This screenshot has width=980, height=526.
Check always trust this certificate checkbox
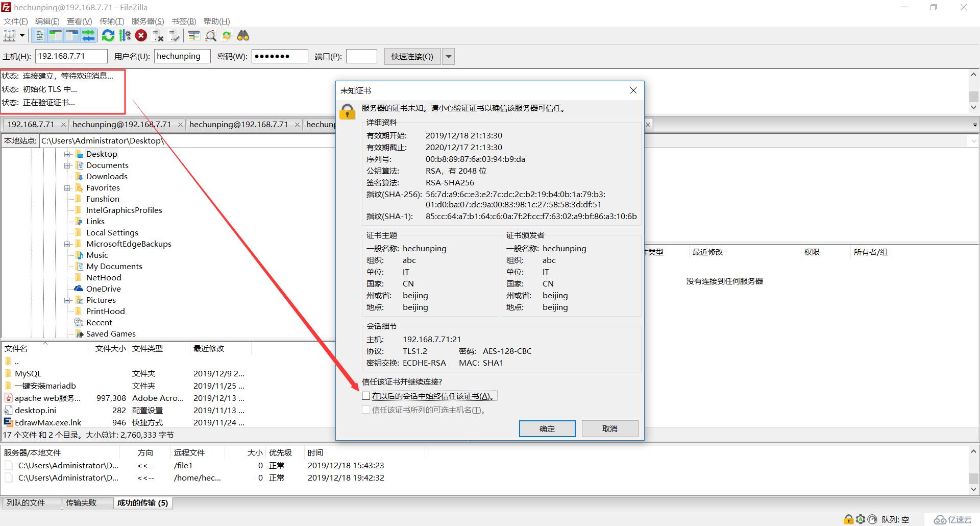tap(366, 396)
